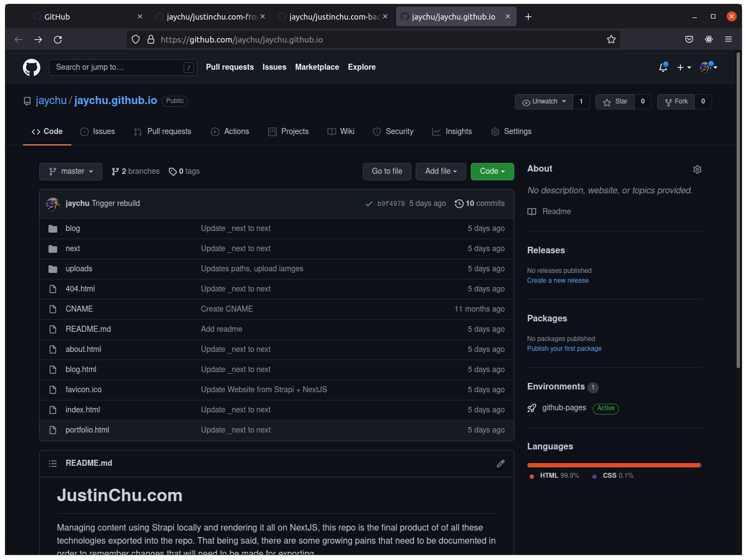Open the notifications bell
This screenshot has width=747, height=560.
pos(663,67)
